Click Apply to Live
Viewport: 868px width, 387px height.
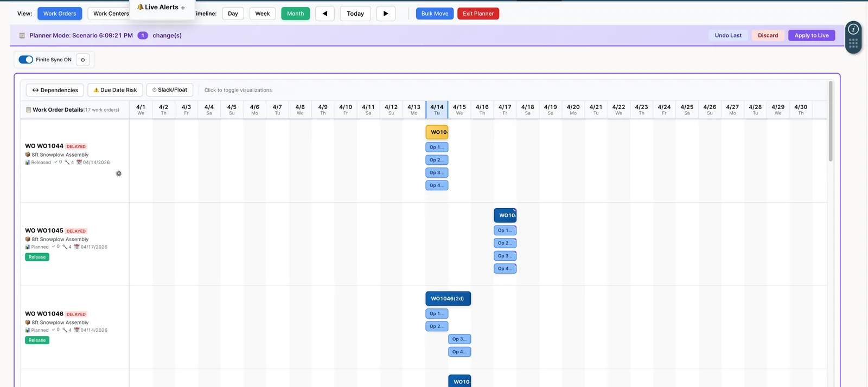tap(812, 35)
